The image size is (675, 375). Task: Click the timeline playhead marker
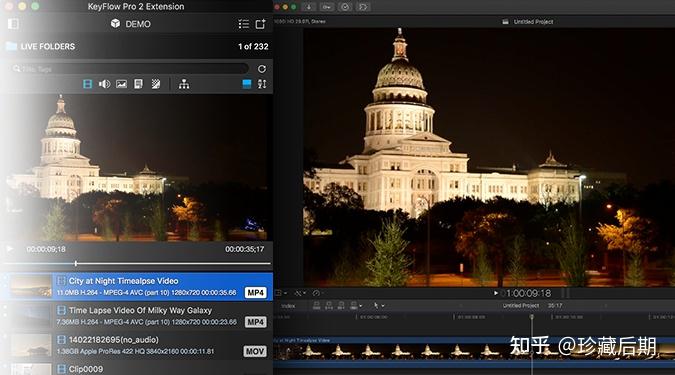coord(532,317)
